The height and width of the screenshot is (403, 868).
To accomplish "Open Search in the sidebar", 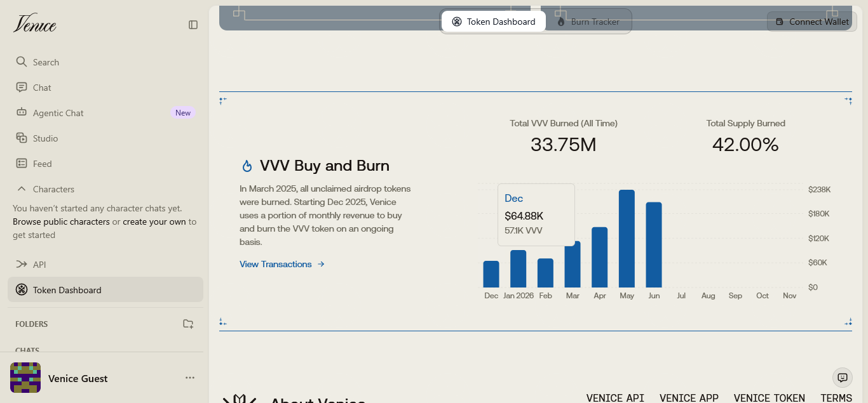I will click(x=105, y=62).
